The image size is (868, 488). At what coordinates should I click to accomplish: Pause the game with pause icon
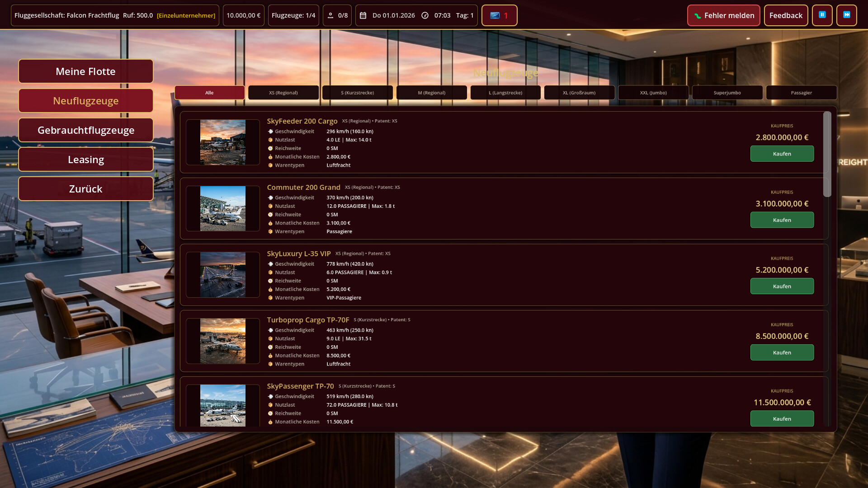(822, 15)
